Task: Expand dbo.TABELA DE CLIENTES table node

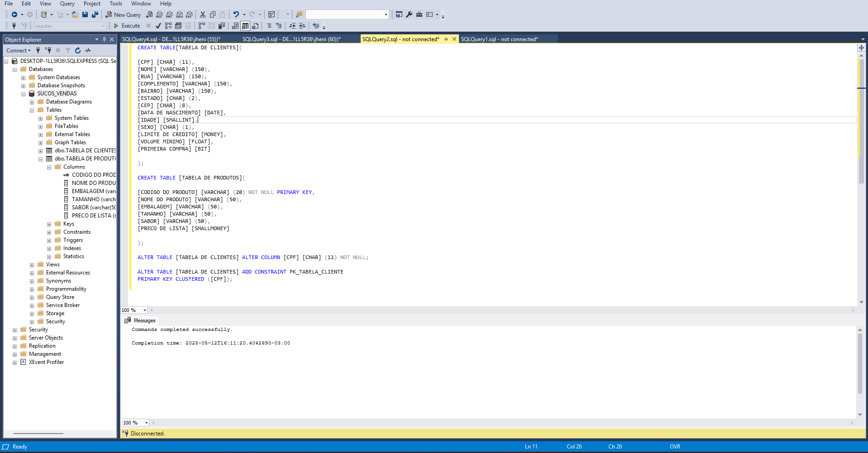Action: click(x=40, y=151)
